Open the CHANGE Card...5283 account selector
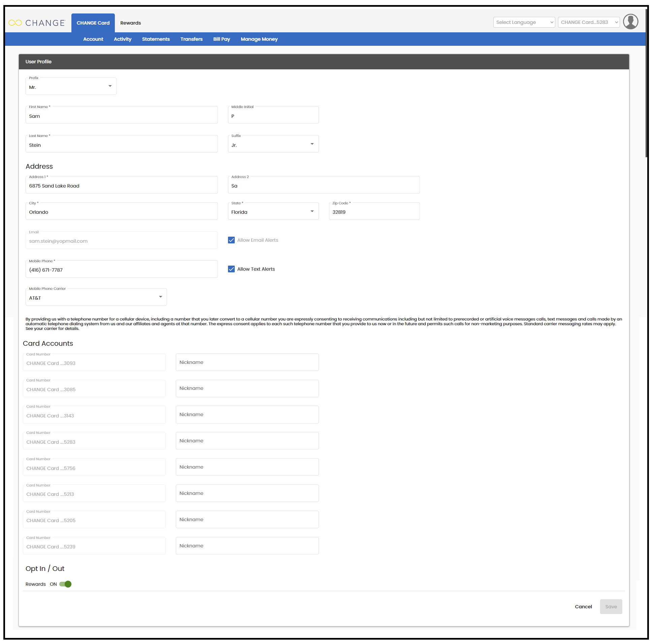This screenshot has height=644, width=655. [x=588, y=22]
